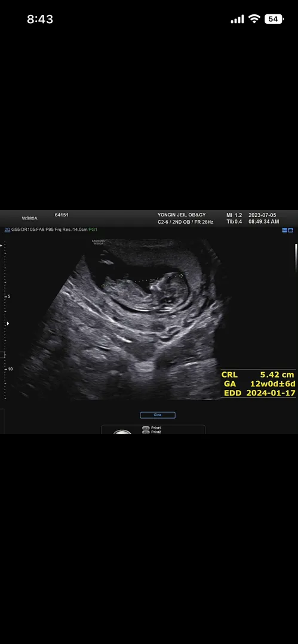Click the EDD 2024-01-17 value
This screenshot has height=644, width=298.
[x=259, y=394]
